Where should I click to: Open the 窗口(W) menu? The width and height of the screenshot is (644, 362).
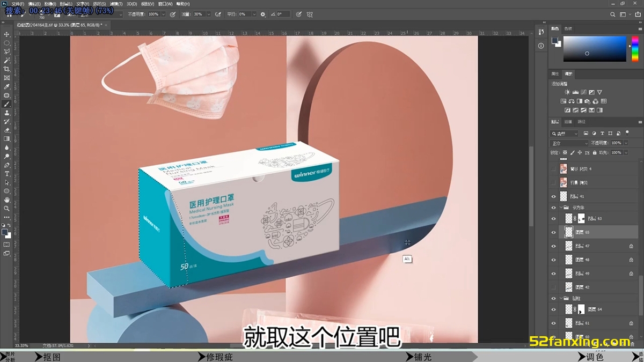[164, 4]
